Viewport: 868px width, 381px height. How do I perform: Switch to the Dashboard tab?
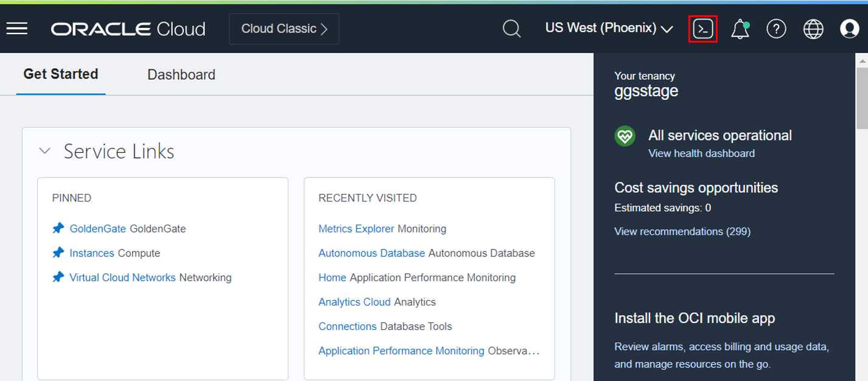(x=181, y=74)
